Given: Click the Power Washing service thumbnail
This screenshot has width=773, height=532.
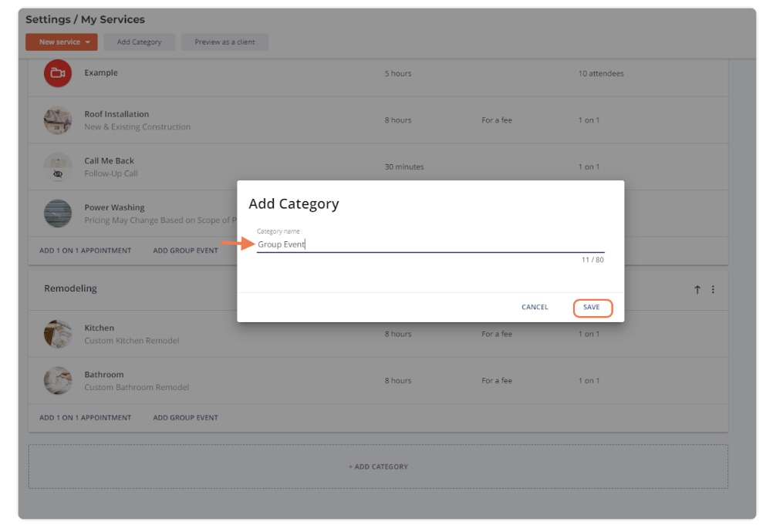Looking at the screenshot, I should pyautogui.click(x=58, y=214).
